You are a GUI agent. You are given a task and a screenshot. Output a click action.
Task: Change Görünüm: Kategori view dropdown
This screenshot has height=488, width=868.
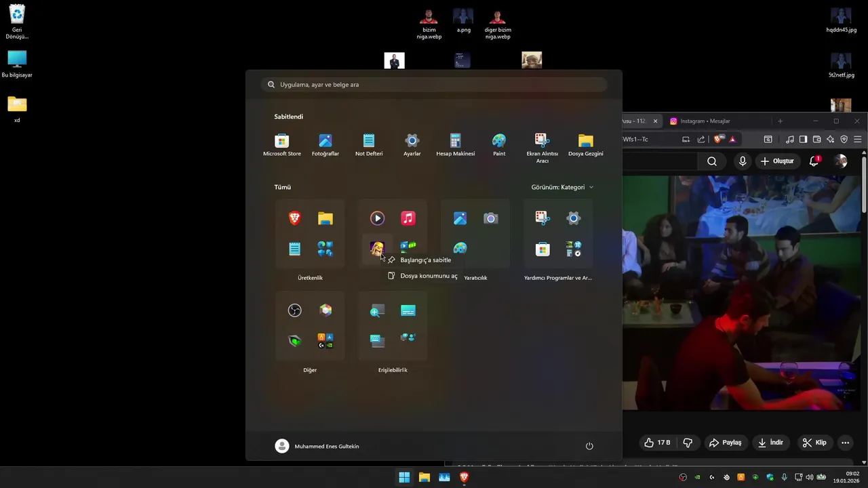click(562, 187)
